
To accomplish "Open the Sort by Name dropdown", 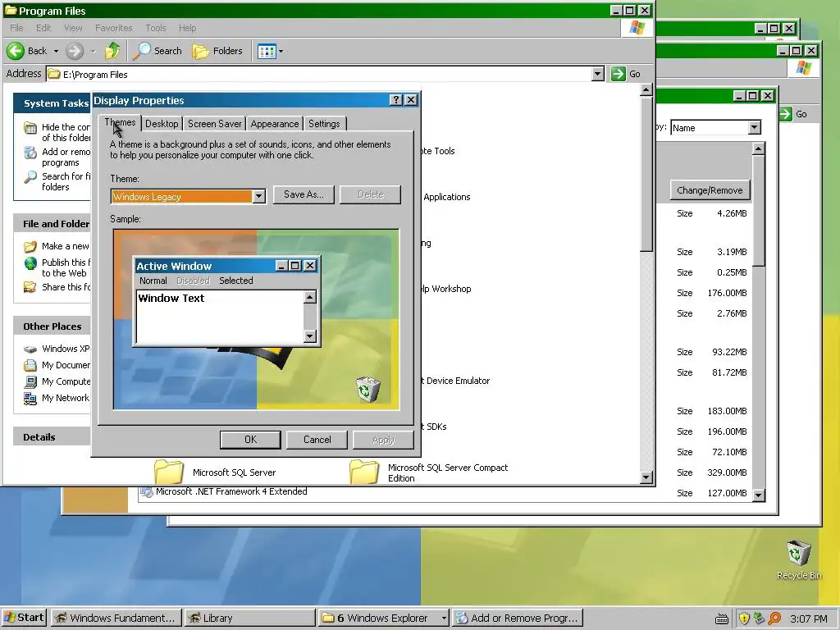I will pyautogui.click(x=755, y=127).
